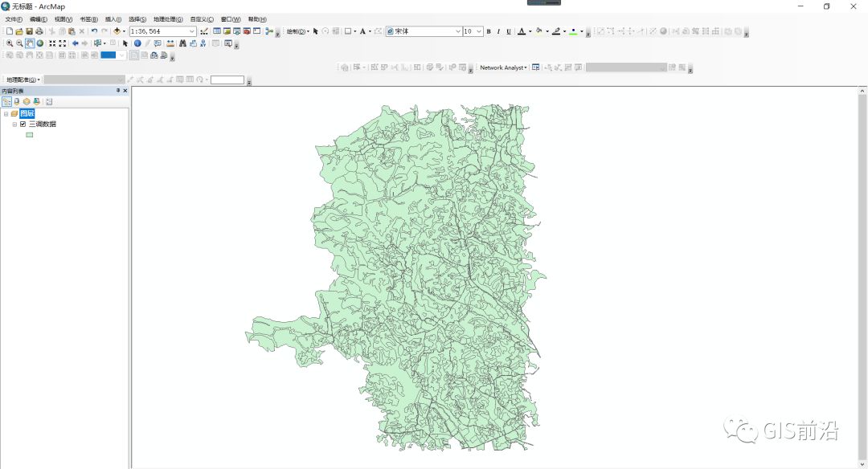Auto-hide the Table of Contents pin
868x469 pixels.
click(118, 91)
